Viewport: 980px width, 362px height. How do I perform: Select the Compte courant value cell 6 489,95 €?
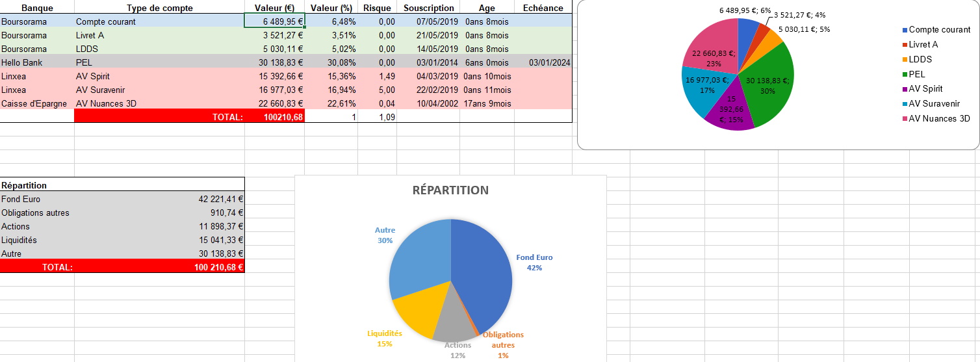[x=274, y=21]
